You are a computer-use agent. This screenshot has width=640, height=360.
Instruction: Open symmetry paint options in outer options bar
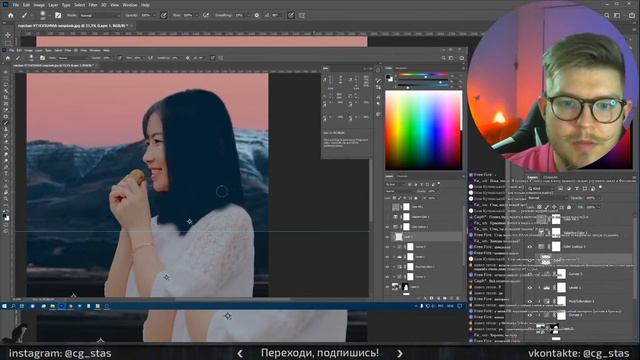(x=302, y=15)
